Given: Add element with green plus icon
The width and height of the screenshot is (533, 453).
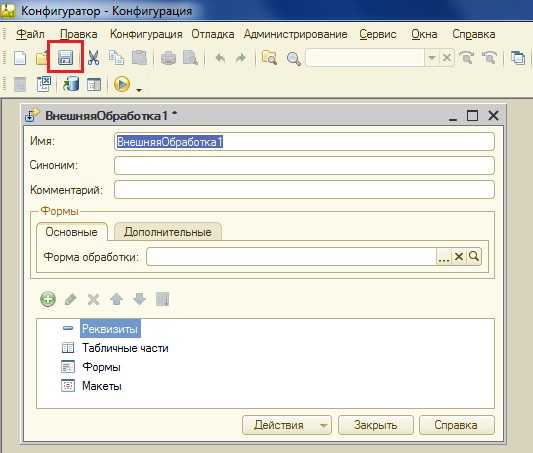Looking at the screenshot, I should coord(48,299).
